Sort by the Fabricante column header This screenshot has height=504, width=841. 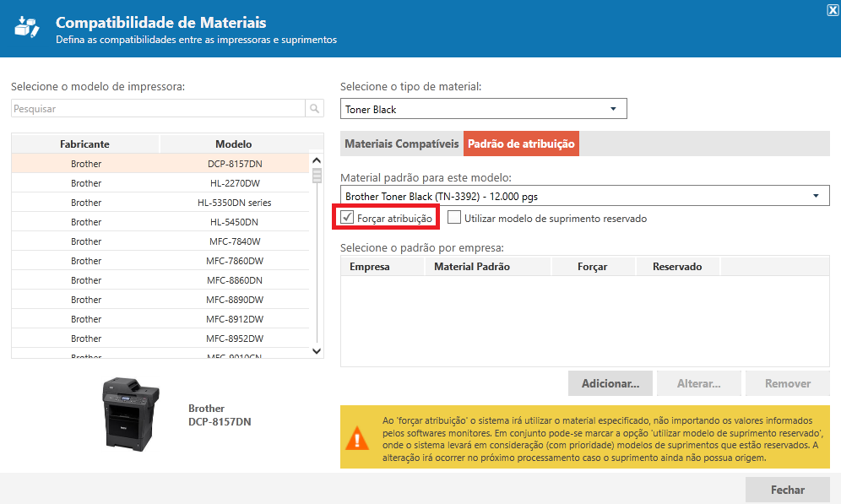click(85, 144)
